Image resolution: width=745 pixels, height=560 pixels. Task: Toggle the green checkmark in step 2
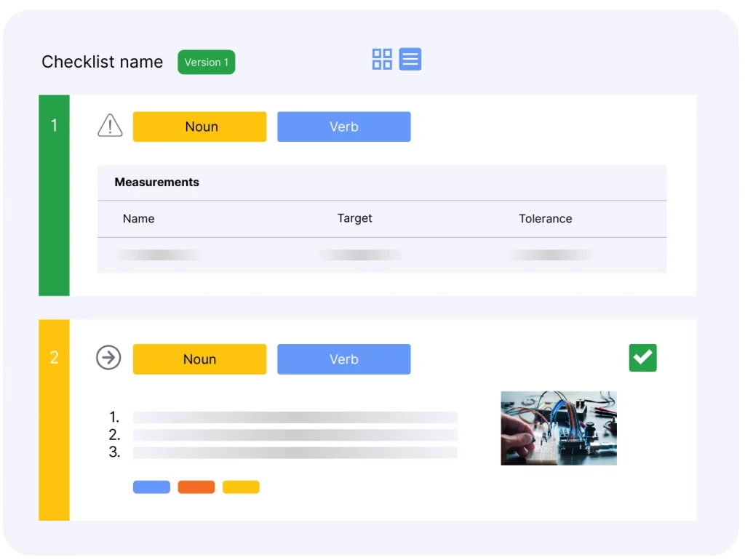tap(642, 358)
